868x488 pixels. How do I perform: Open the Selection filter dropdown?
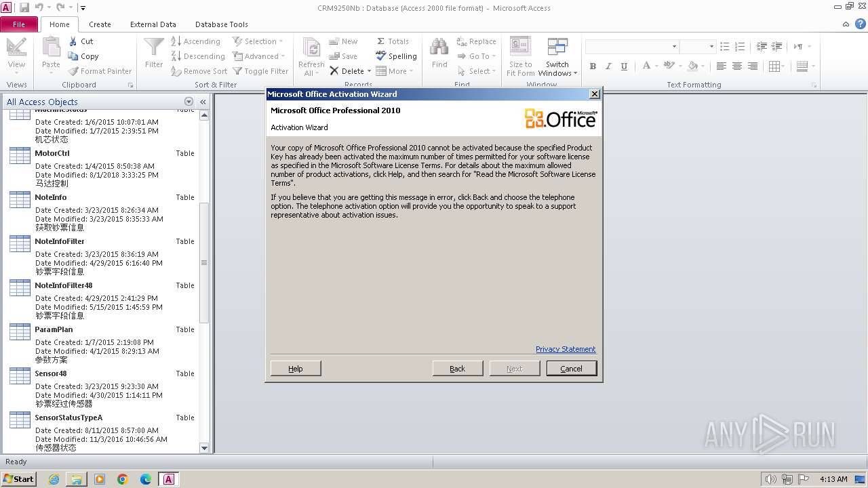258,41
